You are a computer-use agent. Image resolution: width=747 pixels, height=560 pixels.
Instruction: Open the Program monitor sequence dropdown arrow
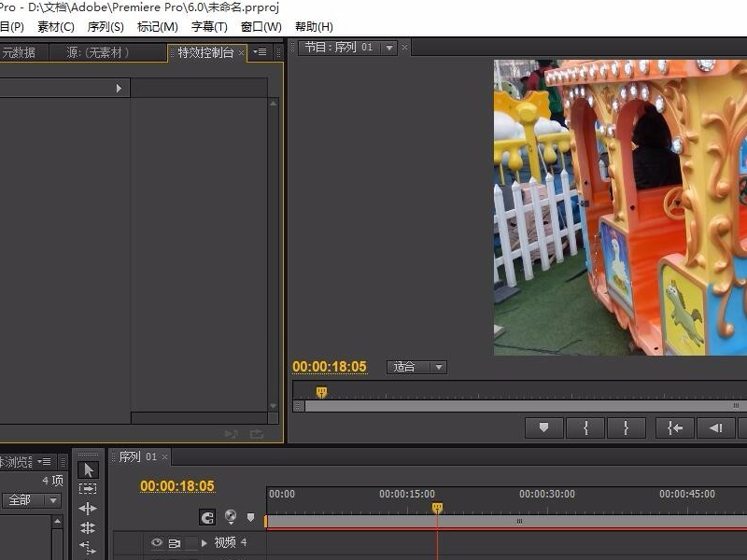coord(389,48)
